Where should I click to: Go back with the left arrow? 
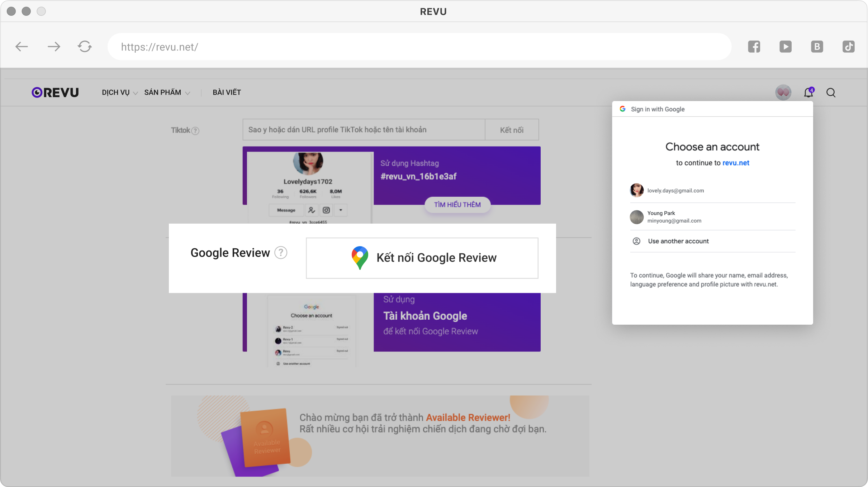pos(22,47)
